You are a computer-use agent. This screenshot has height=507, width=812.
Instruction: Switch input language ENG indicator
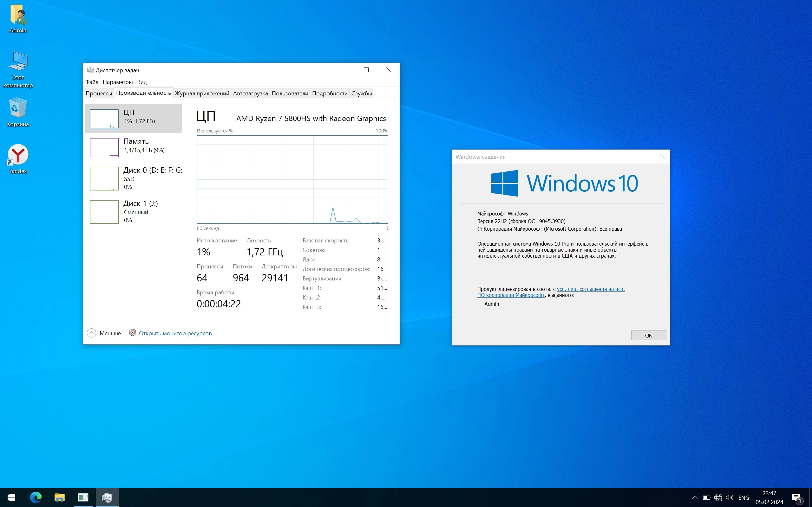click(x=743, y=497)
